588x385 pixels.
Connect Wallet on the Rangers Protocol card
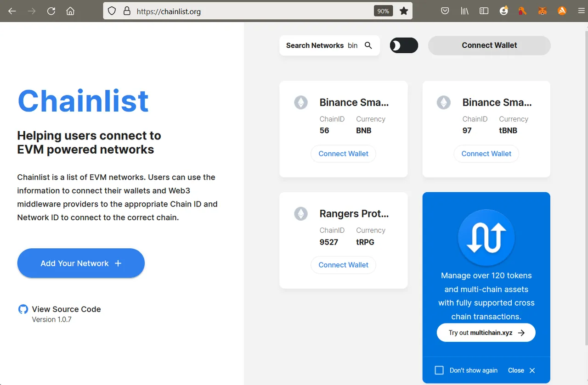(344, 265)
